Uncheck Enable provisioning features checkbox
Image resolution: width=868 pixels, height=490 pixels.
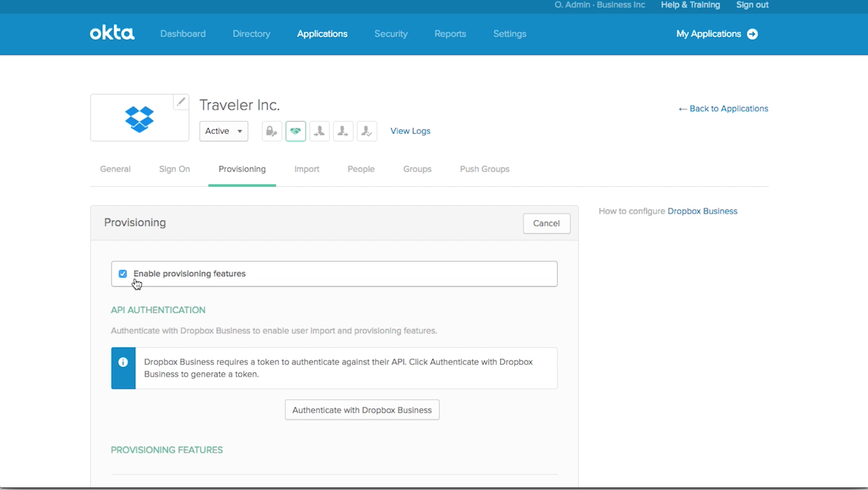point(123,274)
